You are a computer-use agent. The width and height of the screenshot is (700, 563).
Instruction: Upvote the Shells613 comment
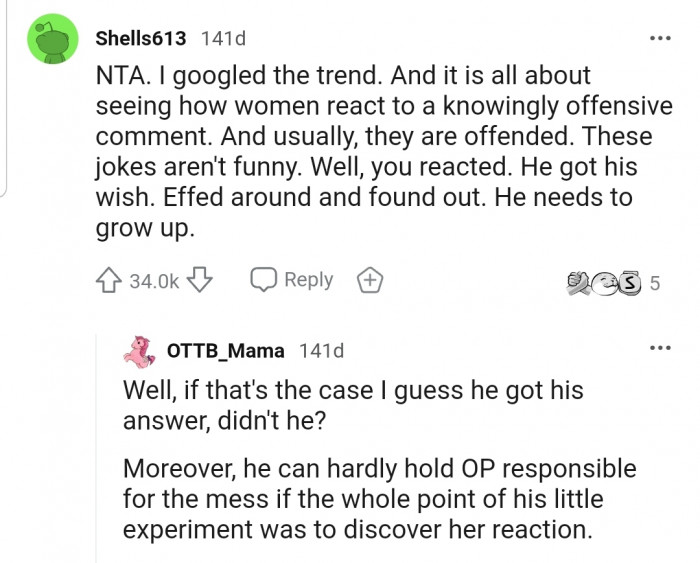[110, 281]
